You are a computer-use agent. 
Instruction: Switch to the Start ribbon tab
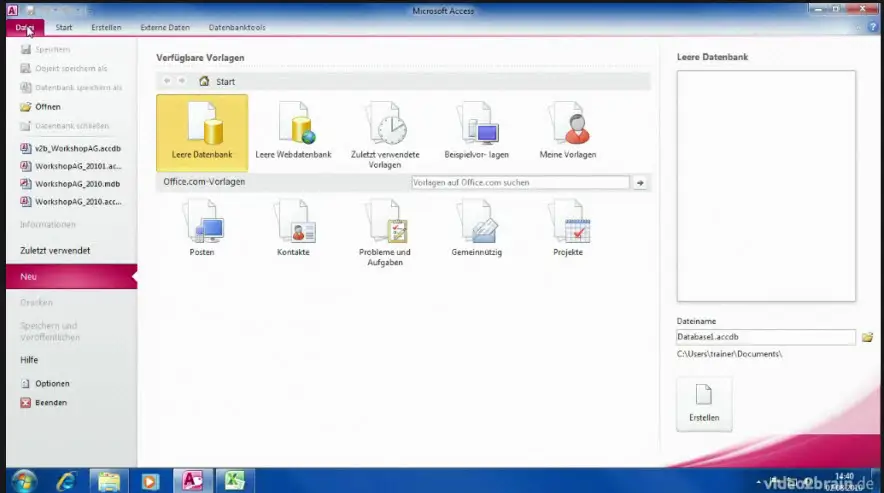(x=64, y=27)
